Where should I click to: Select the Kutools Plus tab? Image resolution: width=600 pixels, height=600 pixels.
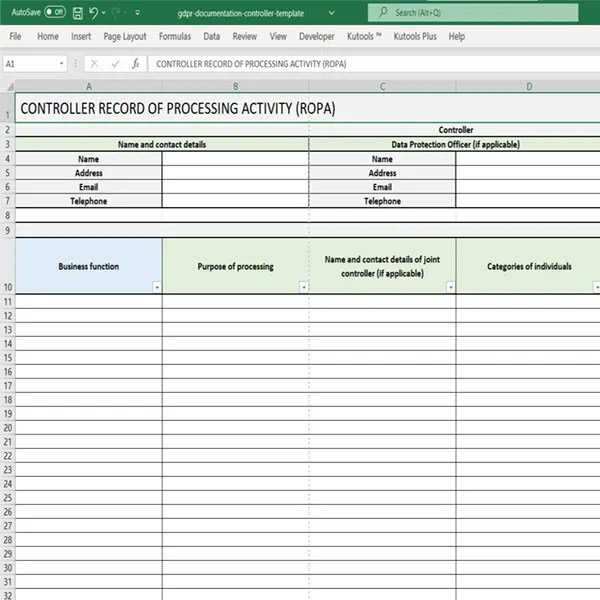pyautogui.click(x=415, y=36)
